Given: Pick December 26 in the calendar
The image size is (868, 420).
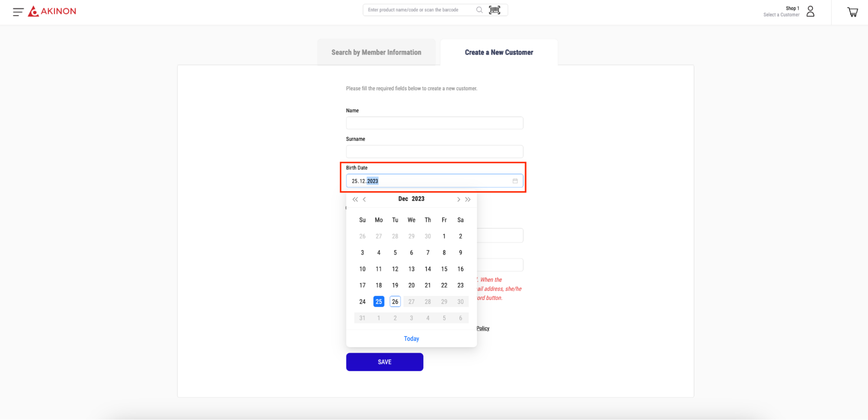Looking at the screenshot, I should point(395,302).
